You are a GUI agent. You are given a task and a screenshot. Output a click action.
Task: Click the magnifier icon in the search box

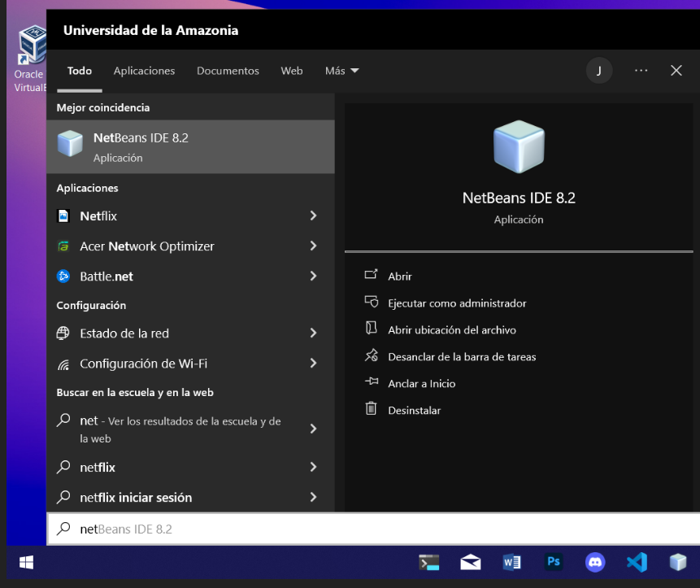point(63,529)
